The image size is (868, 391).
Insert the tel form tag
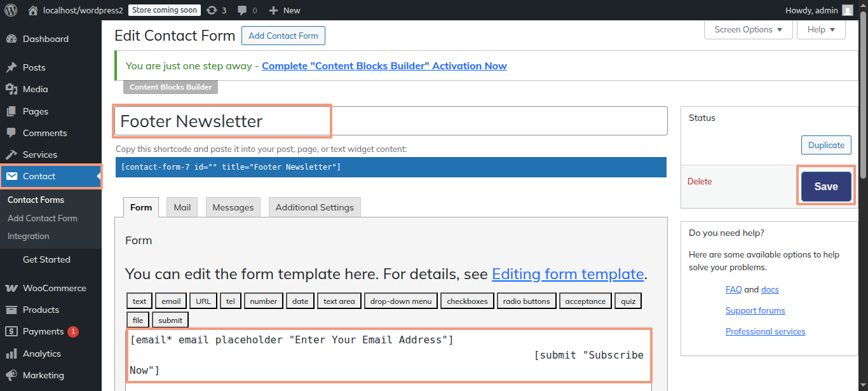tap(231, 301)
